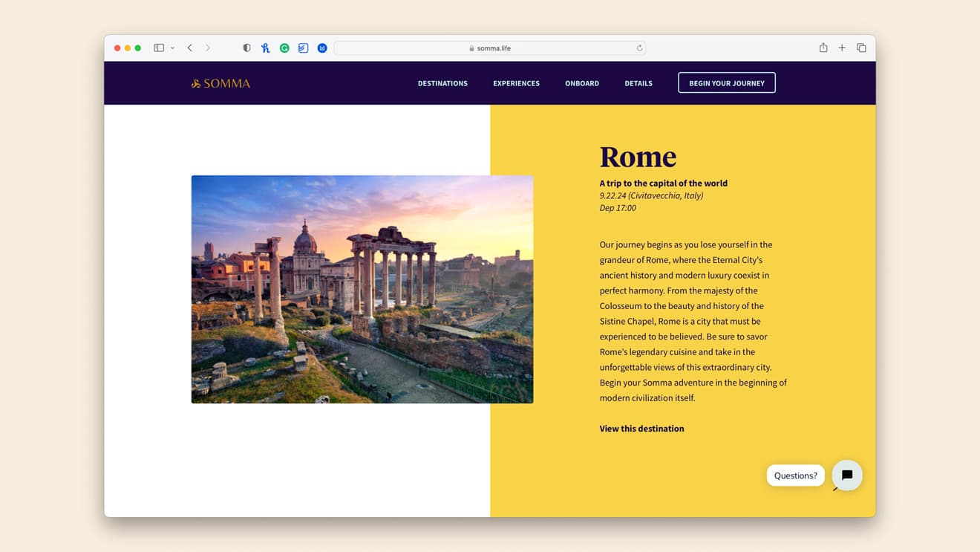980x552 pixels.
Task: Click the somma.life address bar
Action: tap(490, 48)
